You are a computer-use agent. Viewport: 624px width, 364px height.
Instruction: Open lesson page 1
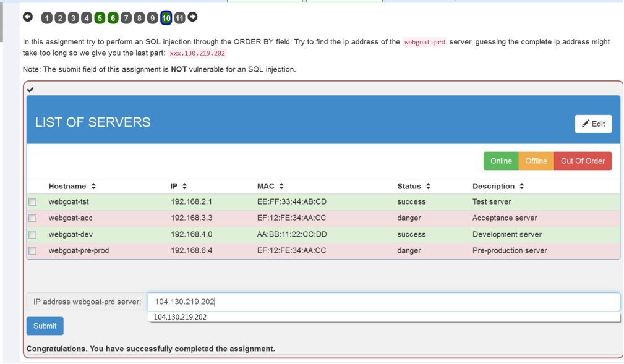[47, 18]
